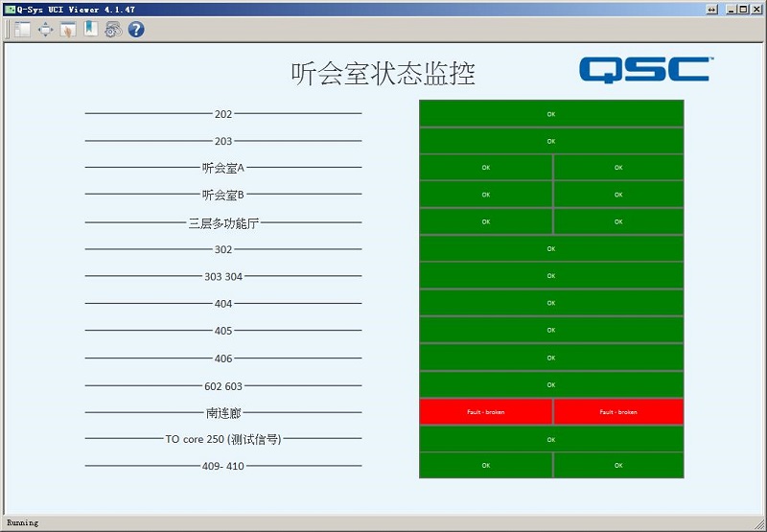This screenshot has width=767, height=532.
Task: Click the 203 room label
Action: pos(223,141)
